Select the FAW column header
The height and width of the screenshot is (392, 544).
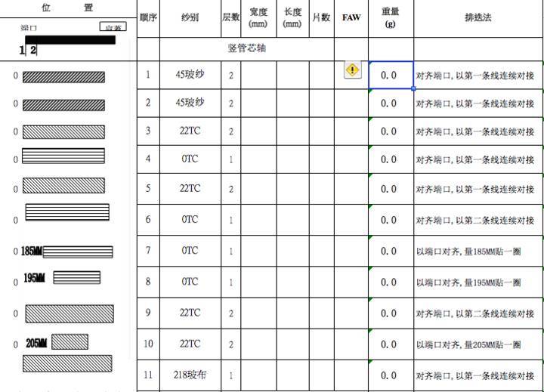point(351,17)
